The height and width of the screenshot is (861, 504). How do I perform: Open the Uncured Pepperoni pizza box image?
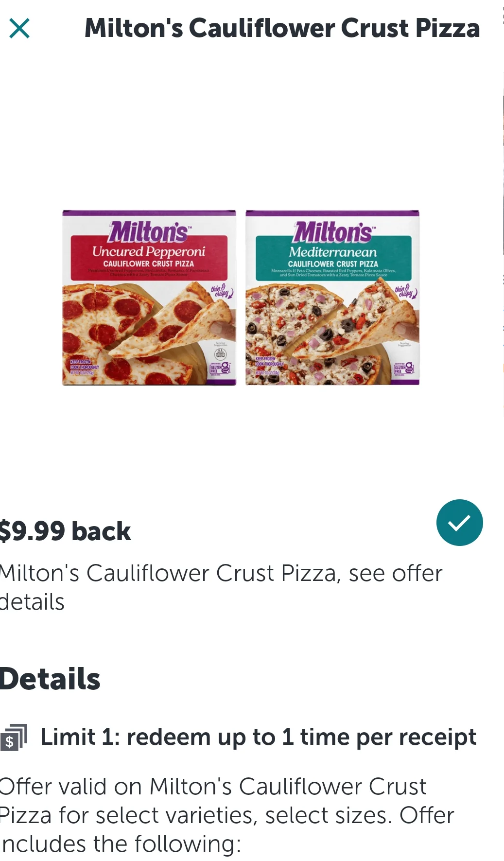pos(149,298)
